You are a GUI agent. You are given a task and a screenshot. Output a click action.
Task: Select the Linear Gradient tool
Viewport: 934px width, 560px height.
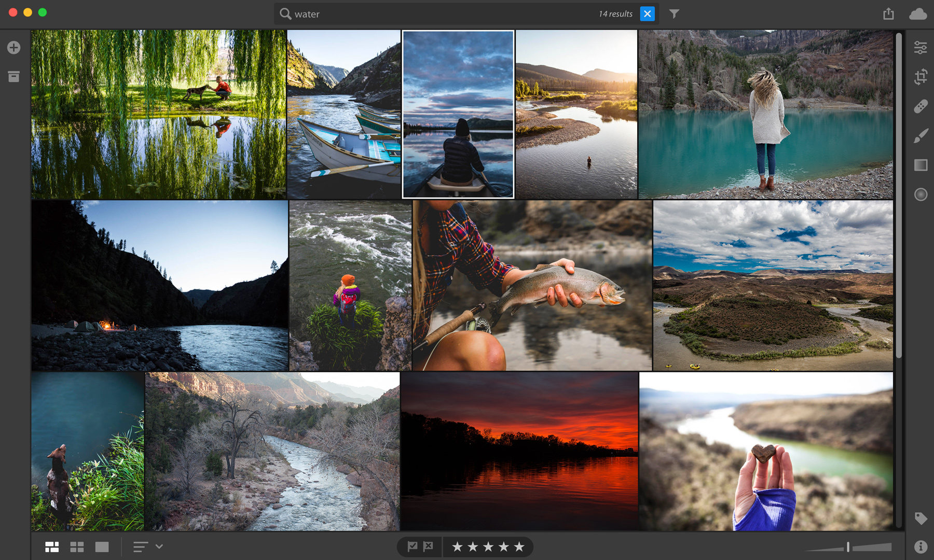[x=921, y=165]
